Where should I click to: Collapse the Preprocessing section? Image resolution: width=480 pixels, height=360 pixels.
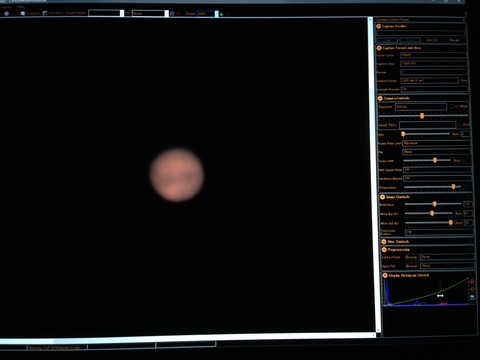click(384, 250)
